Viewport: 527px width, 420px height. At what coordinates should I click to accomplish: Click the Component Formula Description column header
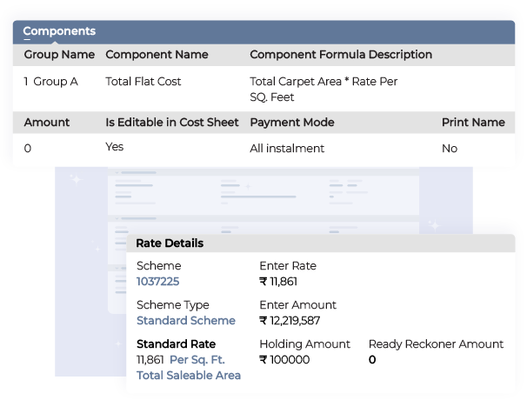pyautogui.click(x=341, y=55)
